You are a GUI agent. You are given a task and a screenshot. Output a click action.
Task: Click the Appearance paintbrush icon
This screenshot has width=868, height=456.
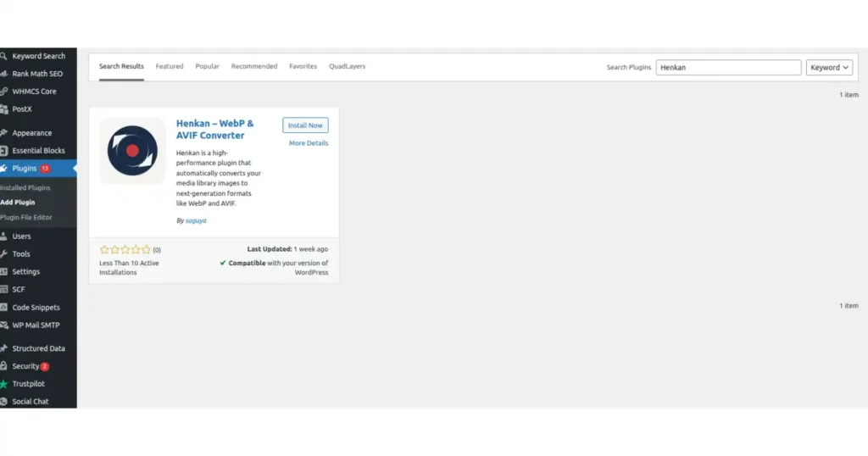[3, 133]
